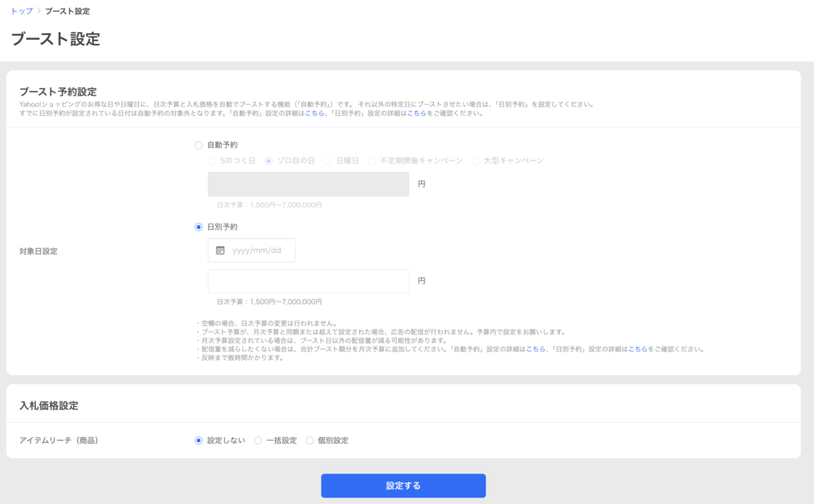
Task: Select the 日別予約 radio button
Action: pos(199,227)
